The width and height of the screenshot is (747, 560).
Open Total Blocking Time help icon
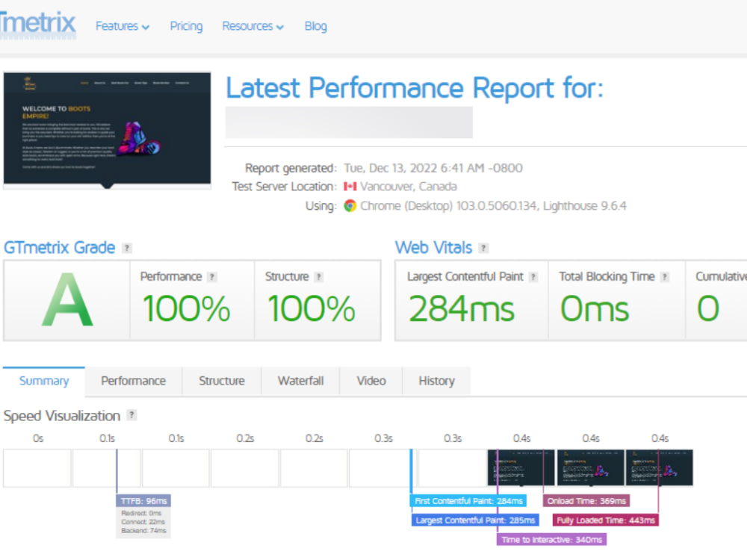(665, 277)
